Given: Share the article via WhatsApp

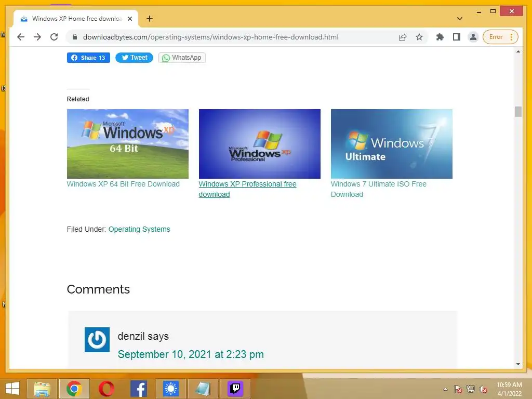Looking at the screenshot, I should coord(182,58).
